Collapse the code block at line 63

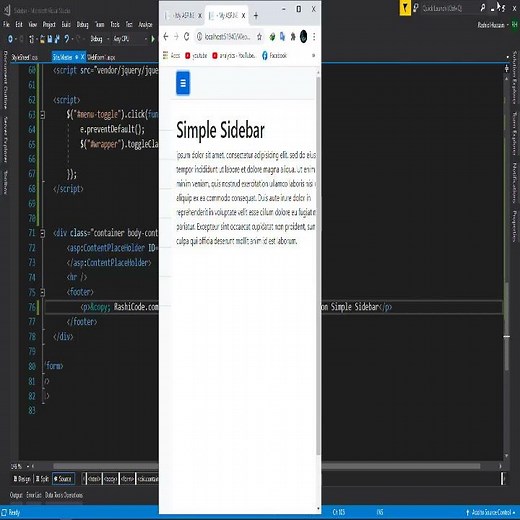[x=42, y=115]
